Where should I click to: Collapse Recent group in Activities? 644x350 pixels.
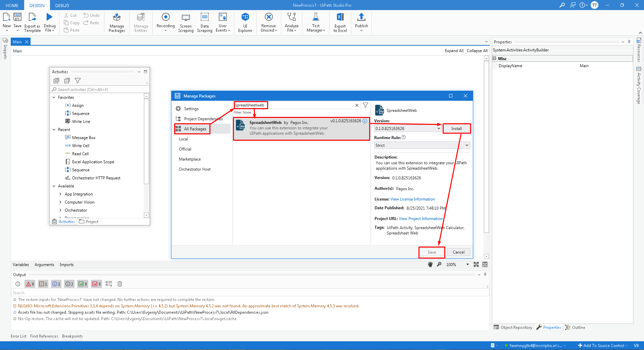pyautogui.click(x=54, y=130)
